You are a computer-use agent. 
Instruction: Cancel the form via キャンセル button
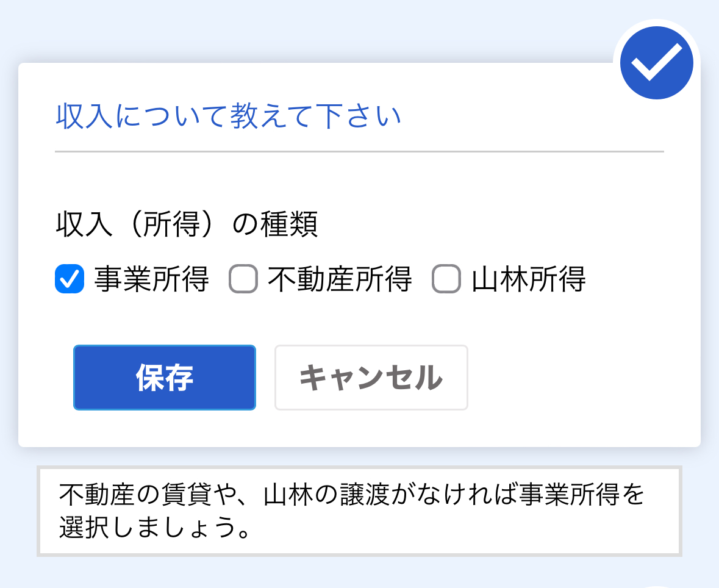[371, 378]
